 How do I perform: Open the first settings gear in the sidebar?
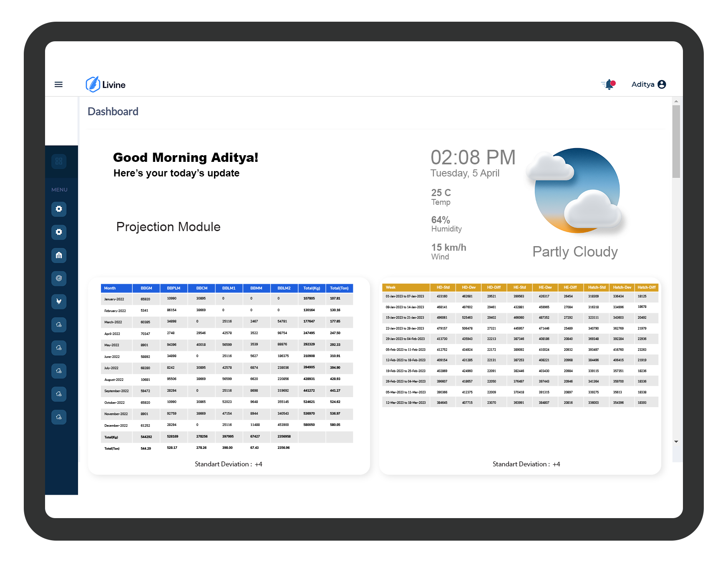59,209
